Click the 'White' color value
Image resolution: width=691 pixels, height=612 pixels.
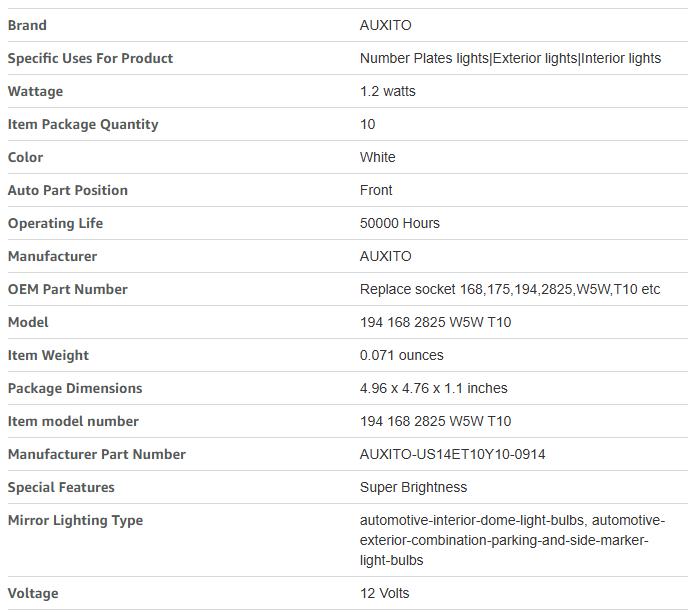click(x=377, y=157)
